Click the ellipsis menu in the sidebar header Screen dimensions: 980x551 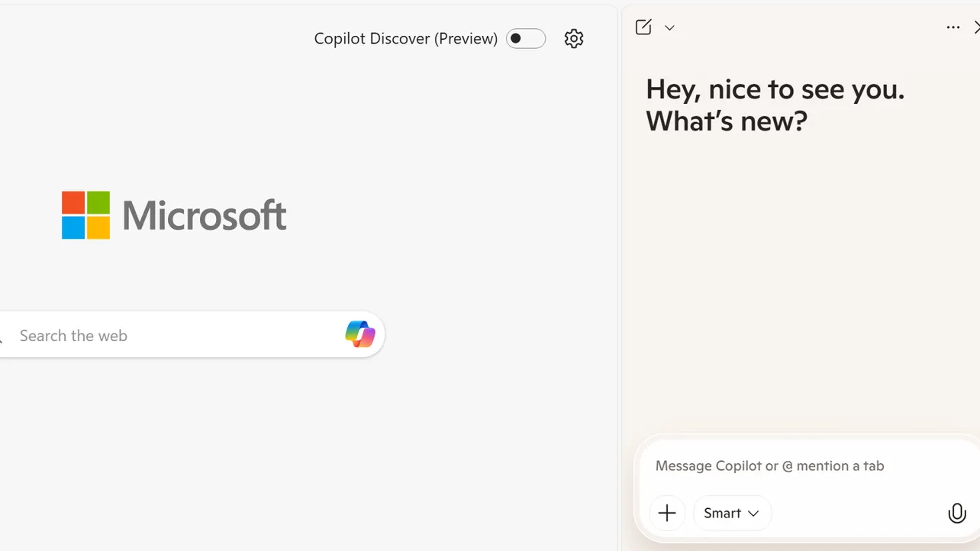point(953,27)
